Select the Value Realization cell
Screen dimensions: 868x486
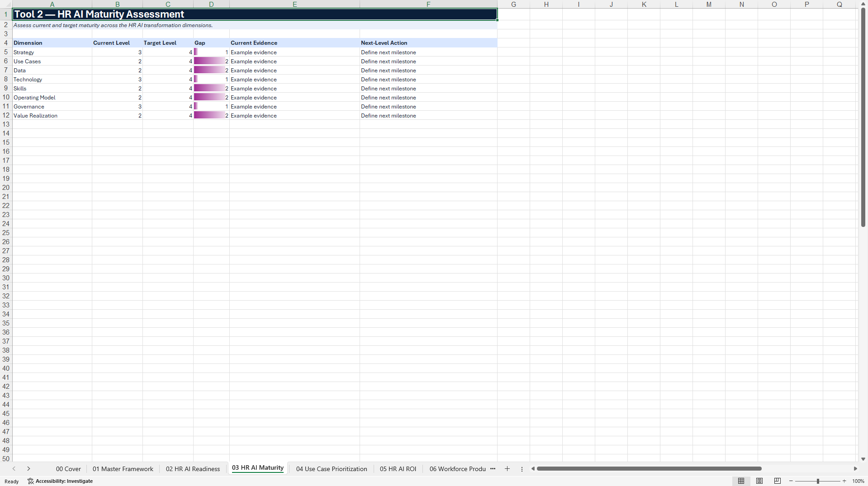(x=52, y=115)
